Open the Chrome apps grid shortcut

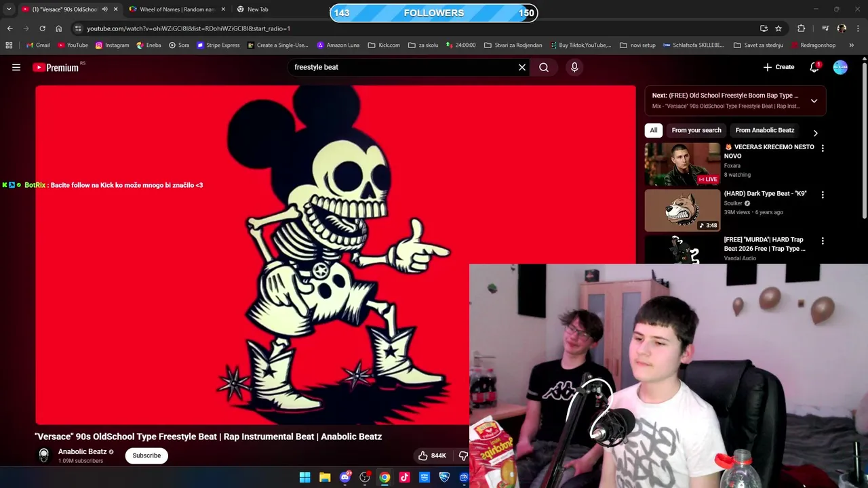[9, 45]
